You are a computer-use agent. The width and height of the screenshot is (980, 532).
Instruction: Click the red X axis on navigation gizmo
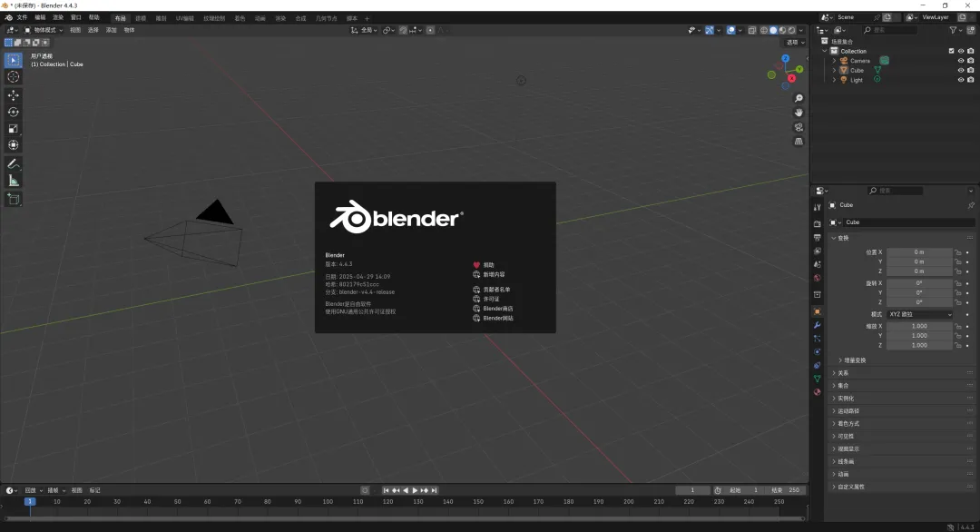pos(792,78)
